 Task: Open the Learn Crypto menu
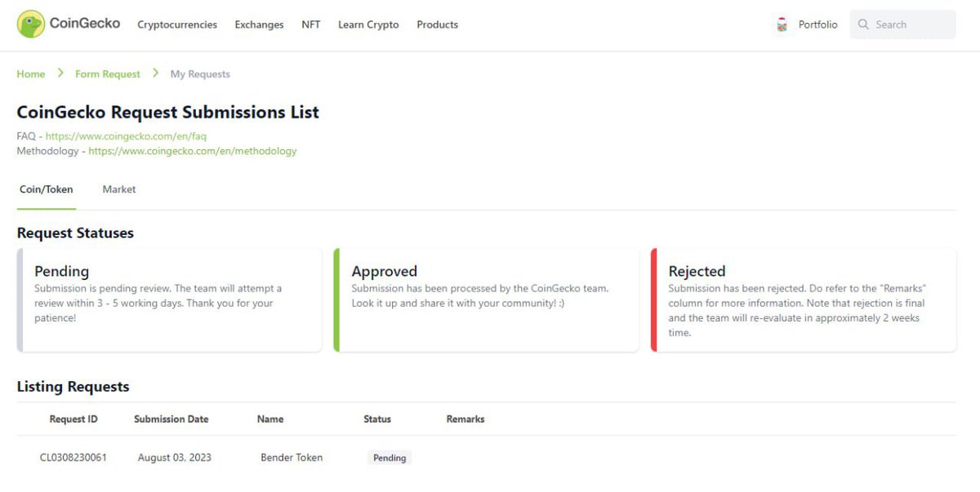coord(368,24)
